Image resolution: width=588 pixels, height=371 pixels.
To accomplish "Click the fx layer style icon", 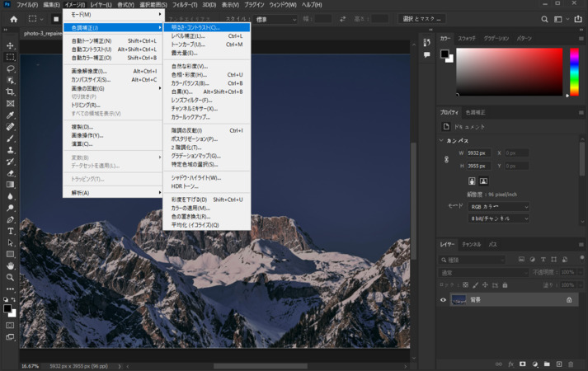I will (x=510, y=364).
